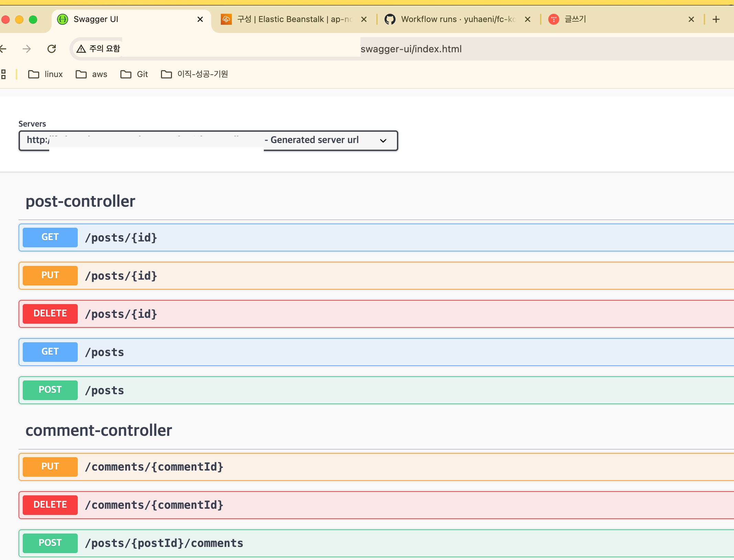Open the linux bookmarks folder
734x560 pixels.
[45, 74]
